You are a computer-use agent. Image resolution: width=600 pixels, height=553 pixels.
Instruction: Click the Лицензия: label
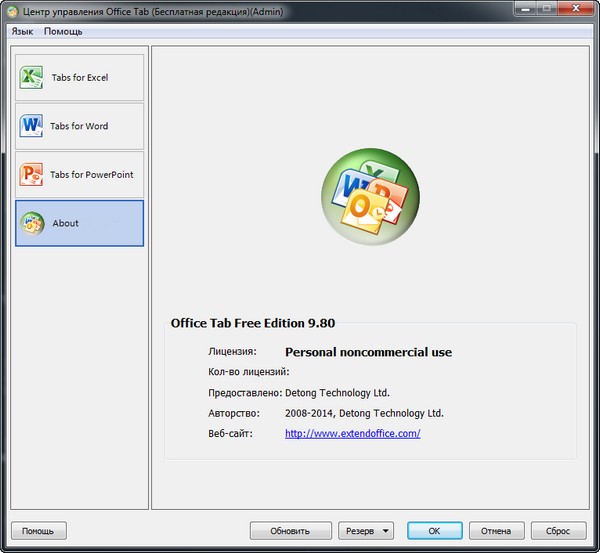[x=232, y=351]
